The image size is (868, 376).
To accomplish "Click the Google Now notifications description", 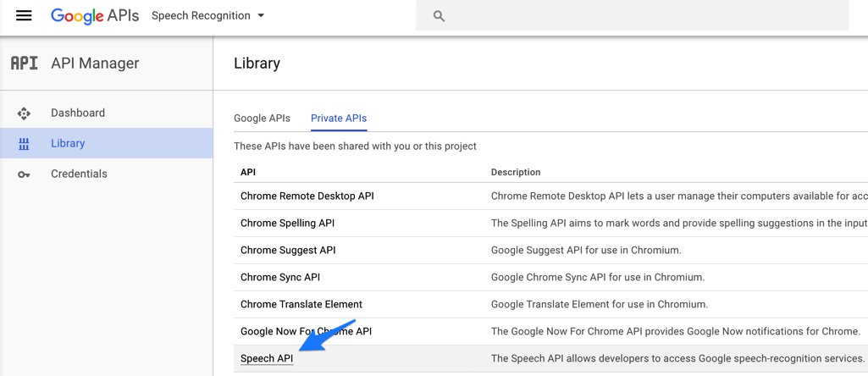I will pos(676,332).
